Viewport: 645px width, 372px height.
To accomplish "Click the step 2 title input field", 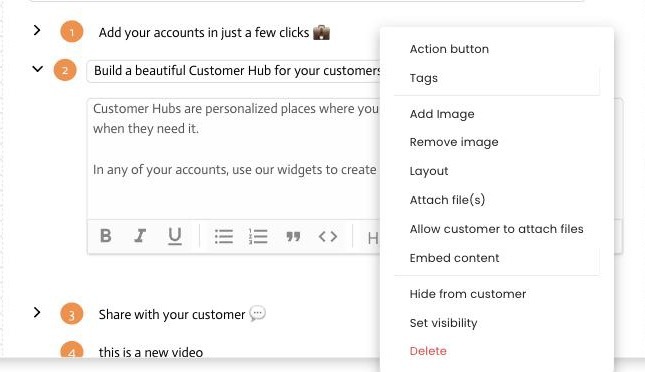I will (234, 71).
